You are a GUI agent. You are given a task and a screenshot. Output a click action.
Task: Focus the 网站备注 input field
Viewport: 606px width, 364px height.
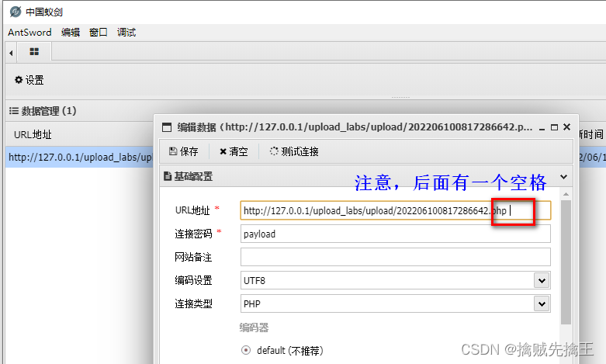coord(396,257)
